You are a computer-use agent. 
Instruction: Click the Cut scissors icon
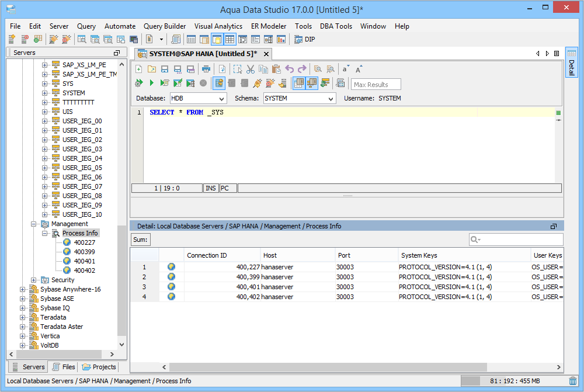(x=251, y=69)
